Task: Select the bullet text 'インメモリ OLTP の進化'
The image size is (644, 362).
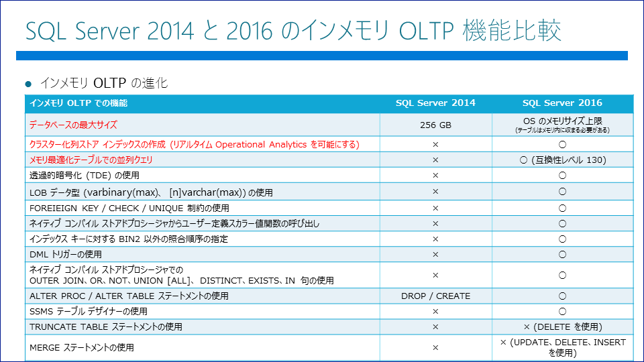Action: (x=104, y=83)
